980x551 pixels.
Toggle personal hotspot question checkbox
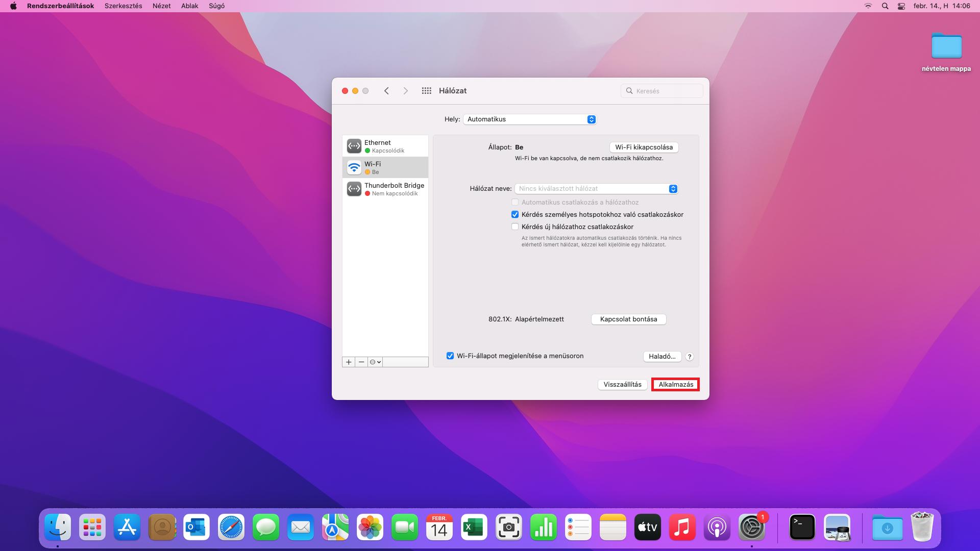click(x=515, y=215)
